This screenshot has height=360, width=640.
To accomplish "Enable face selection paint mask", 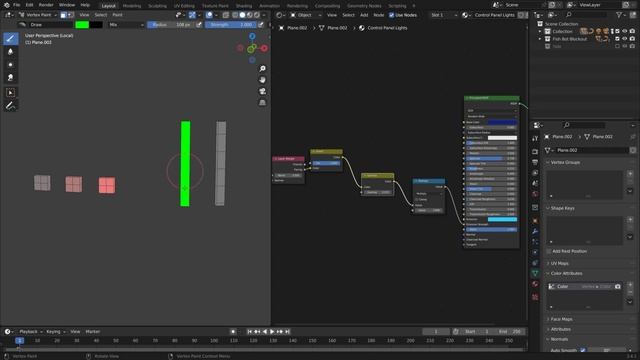I will tap(63, 15).
